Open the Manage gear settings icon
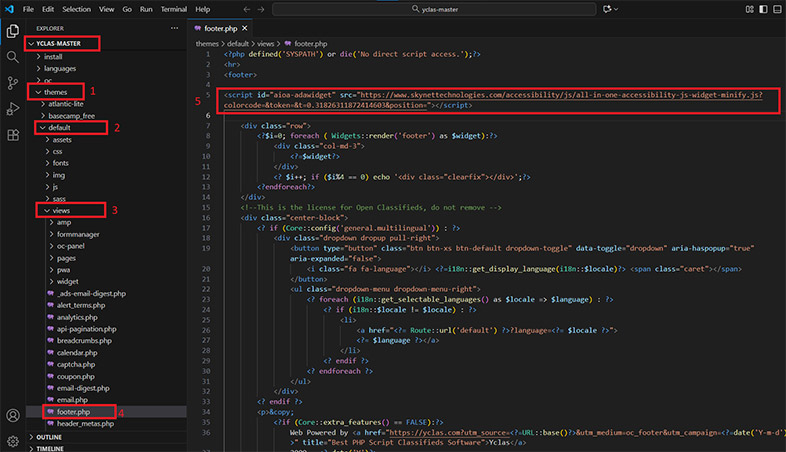The width and height of the screenshot is (786, 452). [13, 441]
